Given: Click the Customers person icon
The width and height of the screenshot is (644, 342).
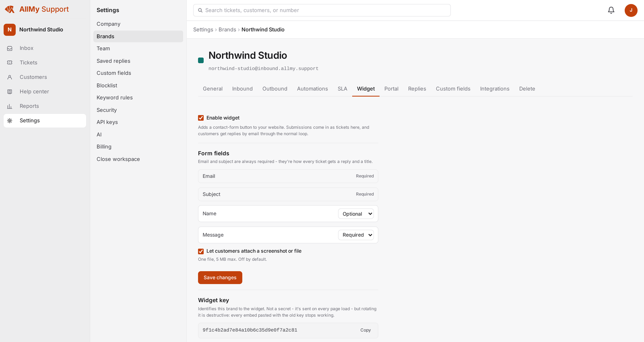Looking at the screenshot, I should pos(10,77).
